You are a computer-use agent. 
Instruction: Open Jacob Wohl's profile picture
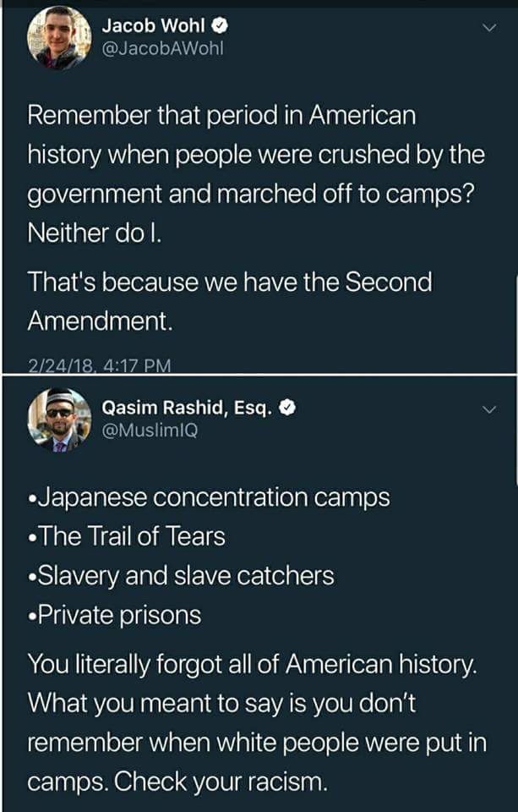(x=59, y=37)
